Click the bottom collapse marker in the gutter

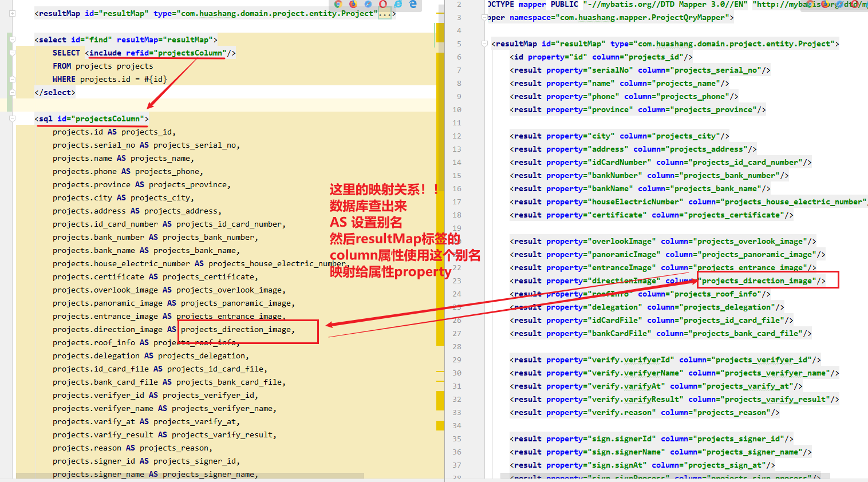click(x=12, y=92)
